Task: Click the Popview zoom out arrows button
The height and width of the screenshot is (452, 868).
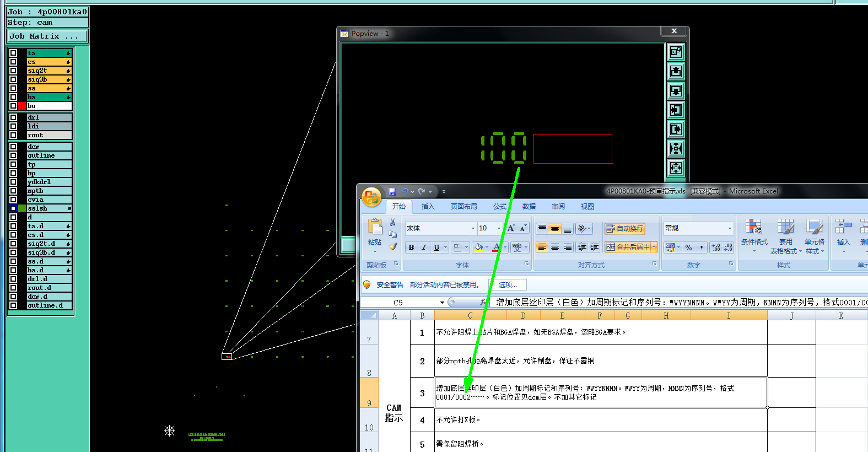Action: coord(676,168)
